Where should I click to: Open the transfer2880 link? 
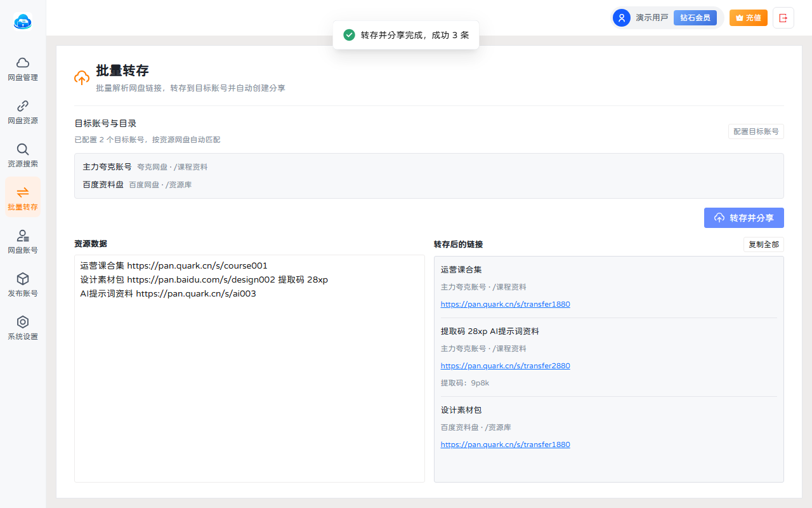tap(505, 366)
